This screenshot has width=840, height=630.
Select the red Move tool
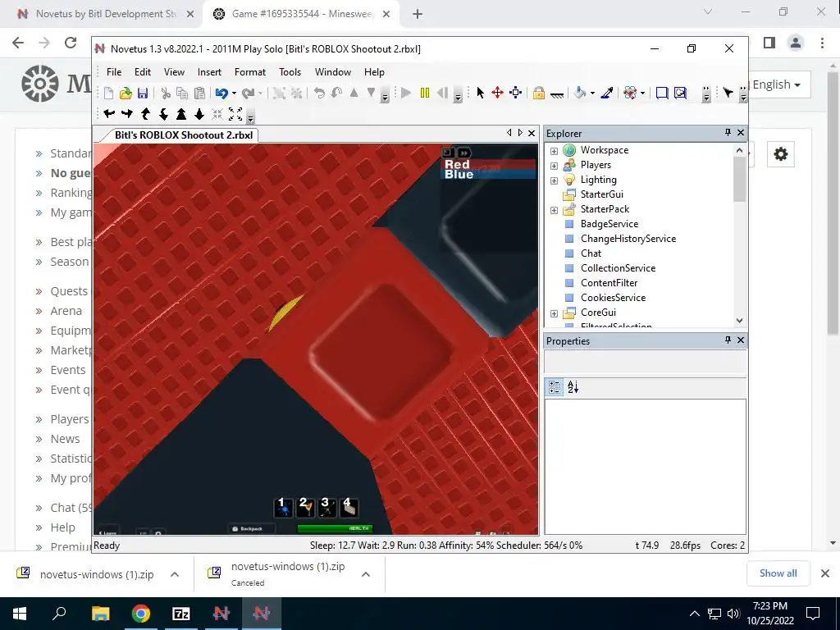(x=498, y=94)
